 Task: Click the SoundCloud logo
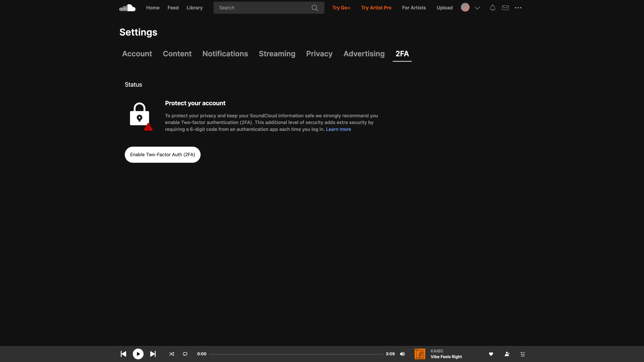[x=127, y=8]
